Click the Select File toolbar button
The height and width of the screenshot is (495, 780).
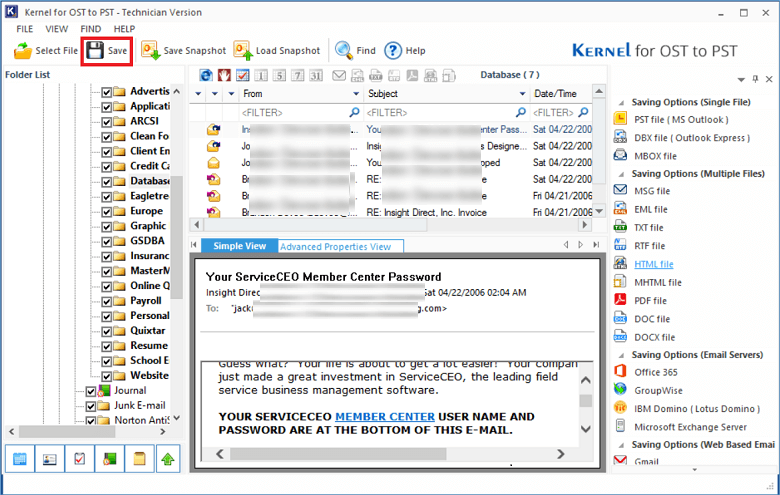[x=45, y=51]
